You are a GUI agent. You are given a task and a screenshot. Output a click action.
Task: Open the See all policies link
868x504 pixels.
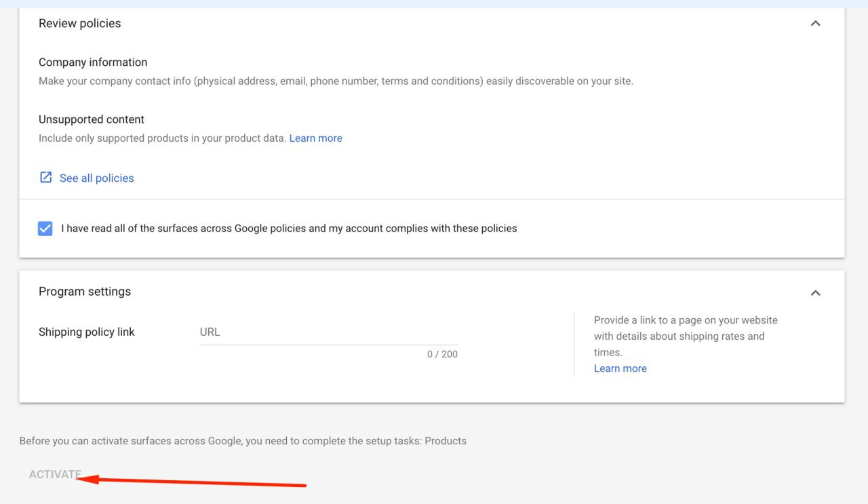pyautogui.click(x=97, y=178)
